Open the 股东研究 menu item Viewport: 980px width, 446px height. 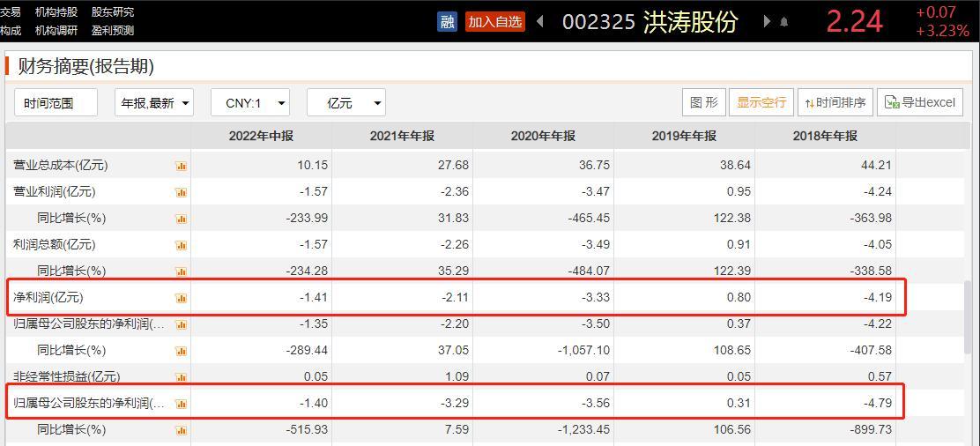coord(113,11)
